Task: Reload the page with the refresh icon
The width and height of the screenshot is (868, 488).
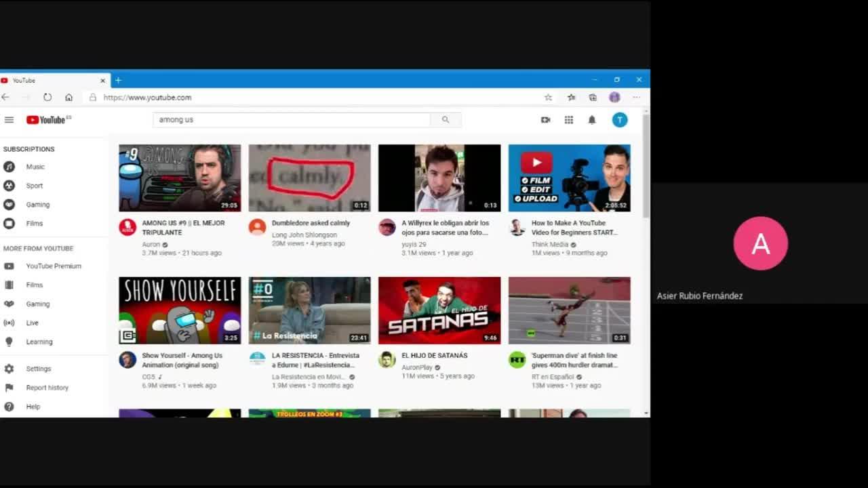Action: [x=47, y=98]
